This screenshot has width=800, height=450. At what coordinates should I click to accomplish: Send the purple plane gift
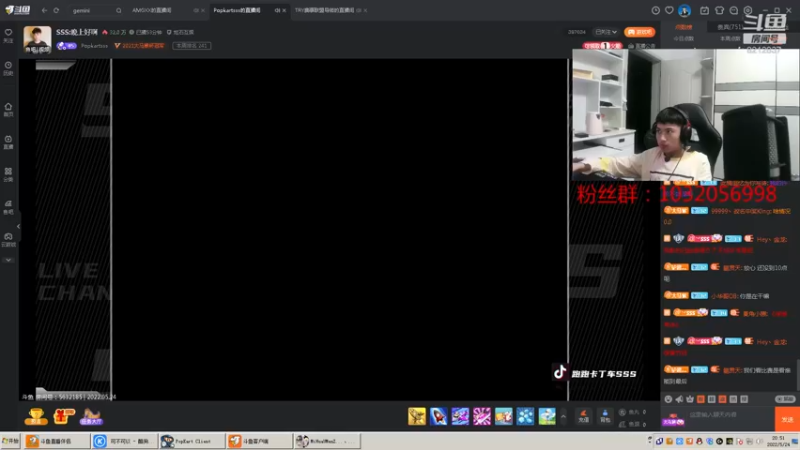pyautogui.click(x=460, y=416)
